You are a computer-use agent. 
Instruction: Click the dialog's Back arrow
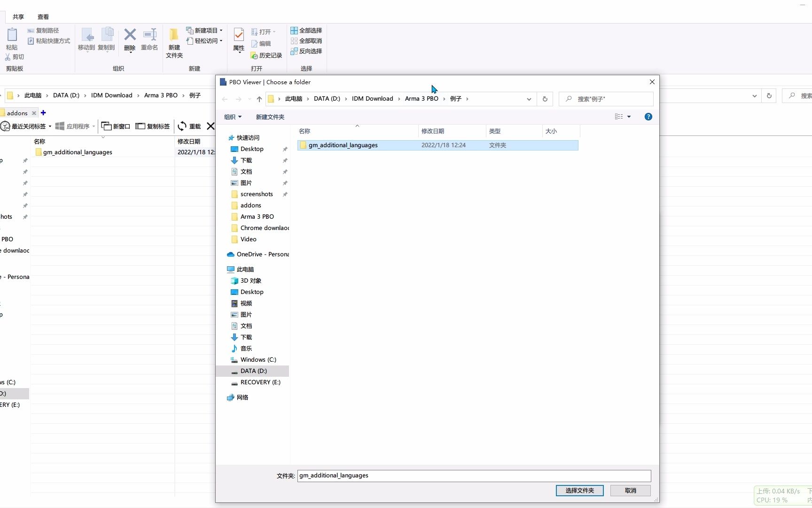[225, 99]
